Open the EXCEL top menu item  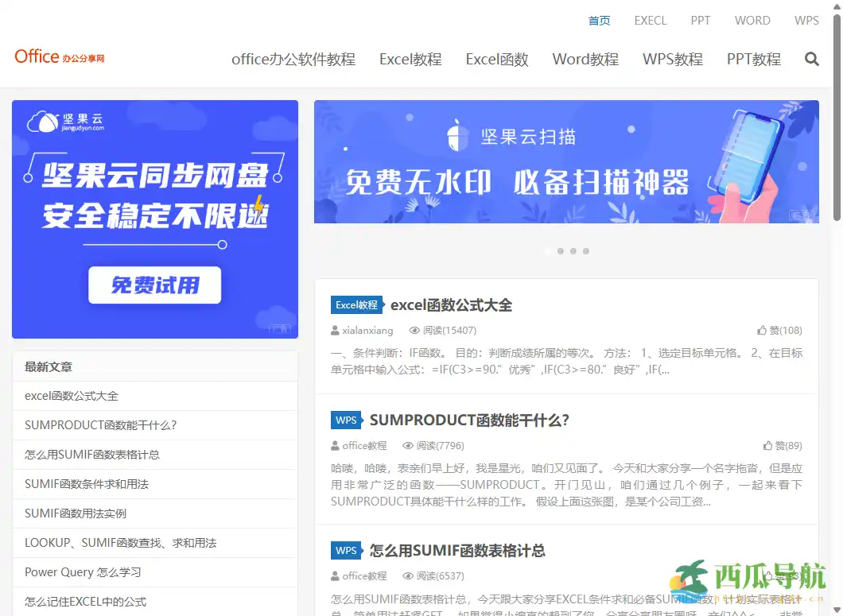[x=651, y=20]
